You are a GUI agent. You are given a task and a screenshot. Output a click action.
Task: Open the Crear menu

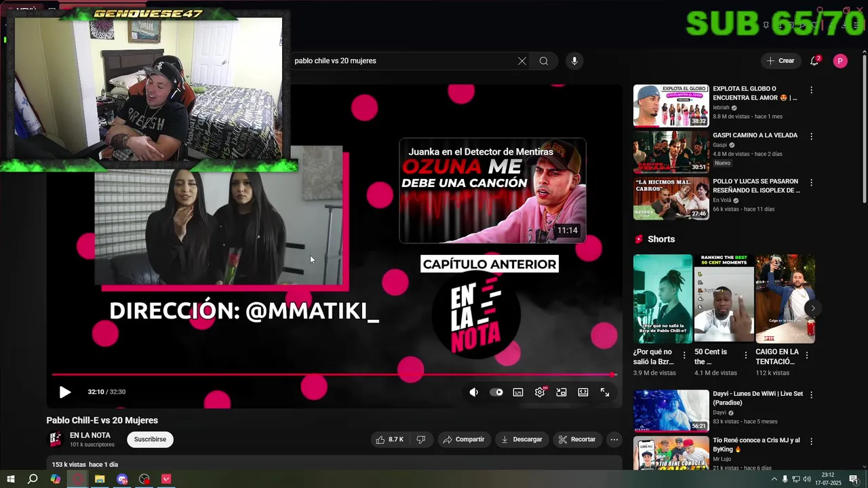point(781,61)
